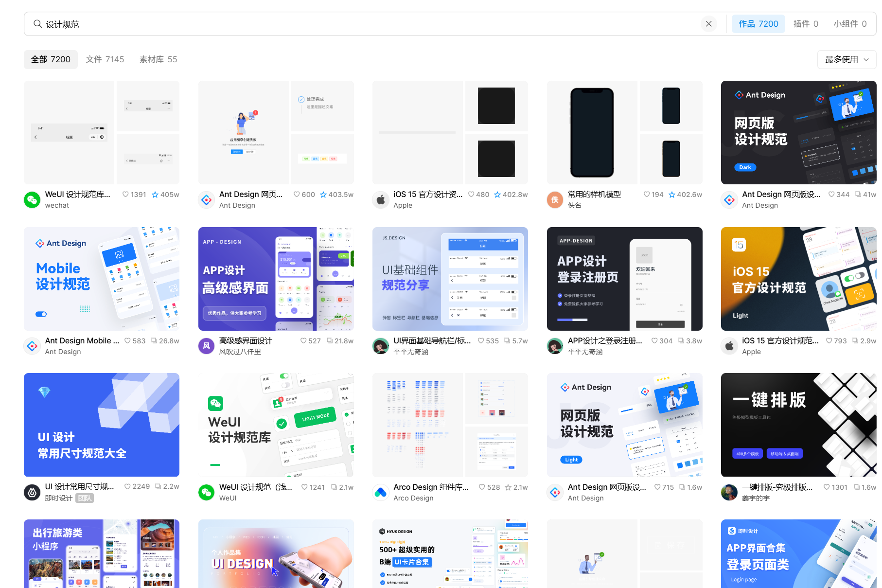Open the 高级感界面设计 title link
Viewport: 882px width, 588px height.
246,341
